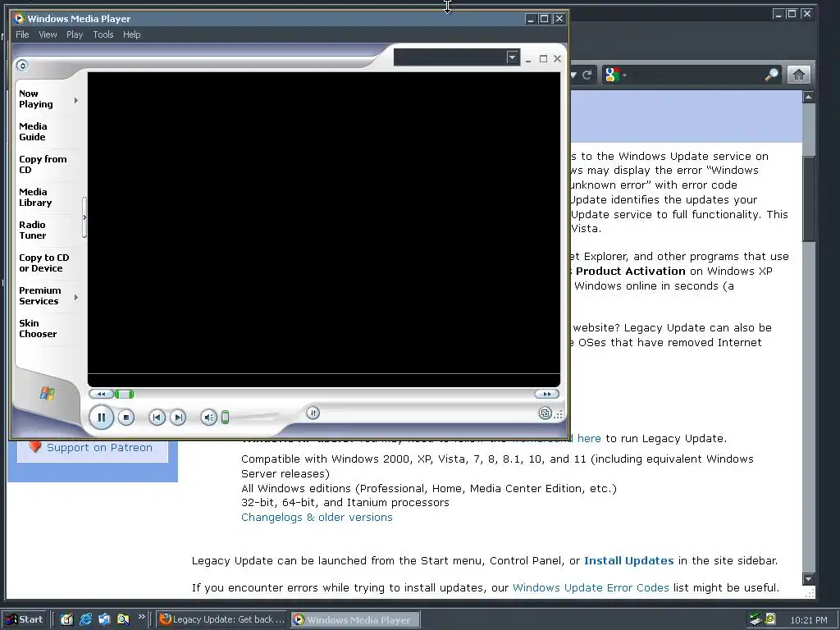The width and height of the screenshot is (840, 630).
Task: Switch the player to skin mode
Action: pos(545,413)
